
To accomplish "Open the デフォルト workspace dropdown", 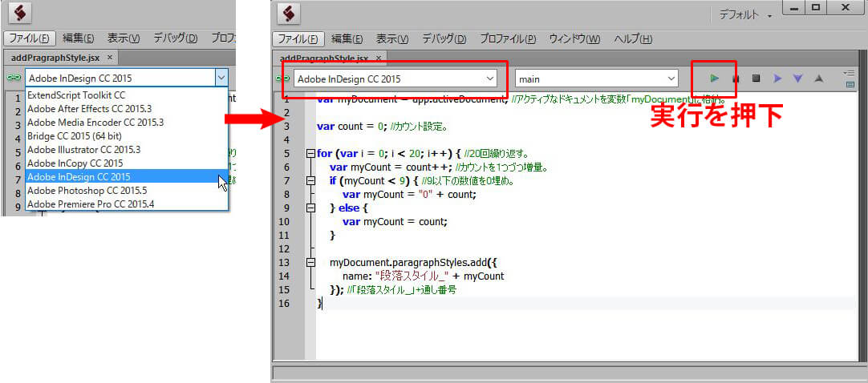I will (745, 16).
